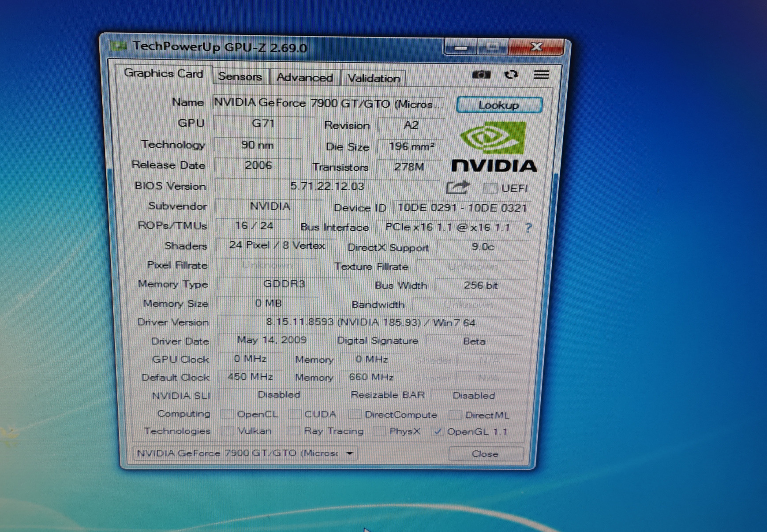Toggle the Ray Tracing checkbox
The height and width of the screenshot is (532, 767).
click(293, 431)
